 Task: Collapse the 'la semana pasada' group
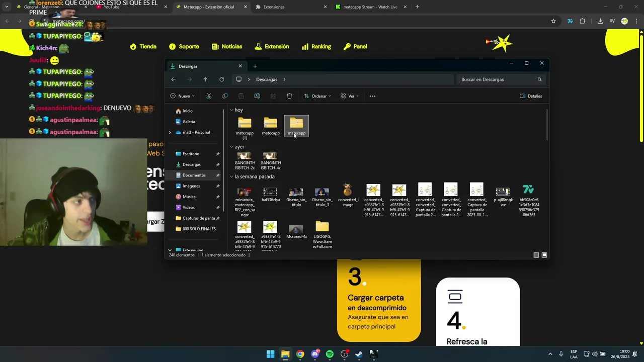(x=231, y=177)
